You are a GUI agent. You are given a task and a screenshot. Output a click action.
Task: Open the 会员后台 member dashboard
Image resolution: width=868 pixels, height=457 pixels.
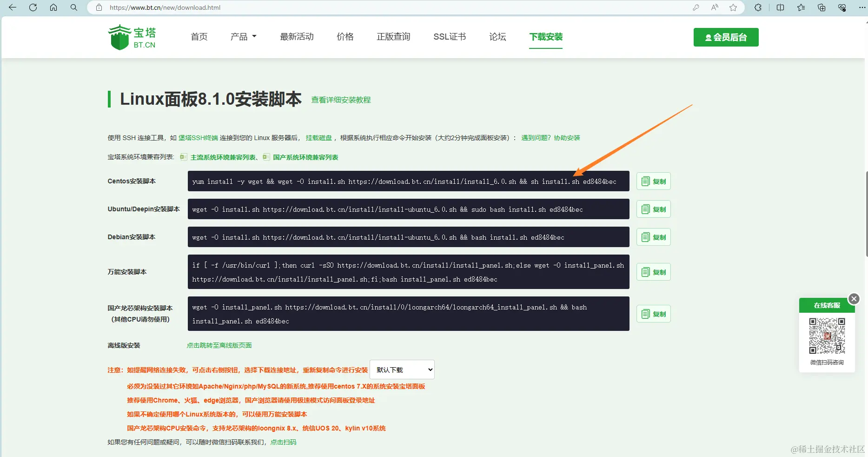726,37
